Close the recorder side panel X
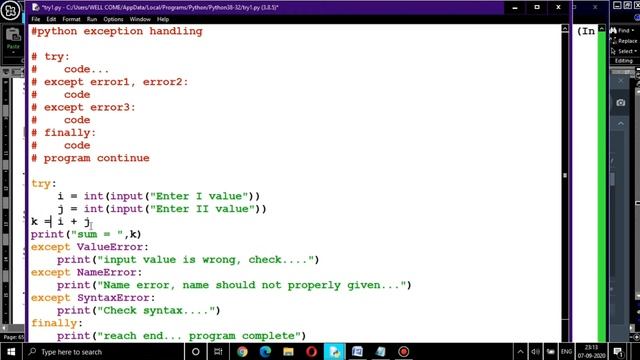640x360 pixels. [x=621, y=81]
